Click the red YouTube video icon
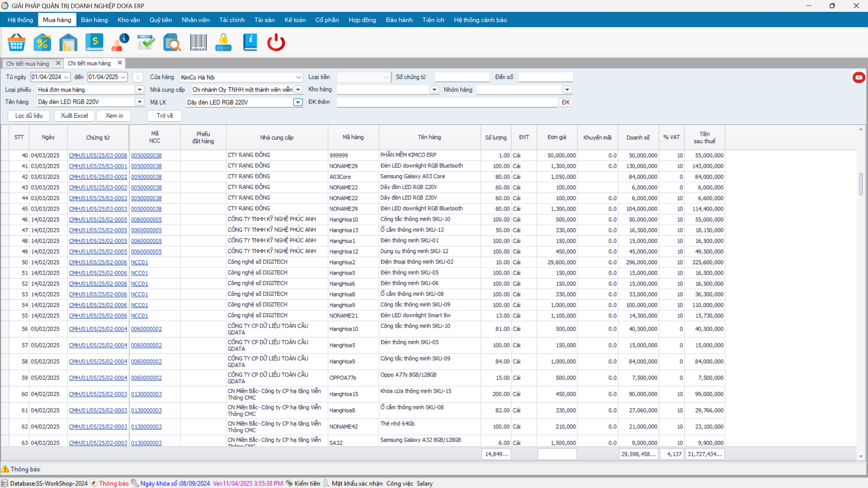The image size is (868, 488). [x=859, y=77]
